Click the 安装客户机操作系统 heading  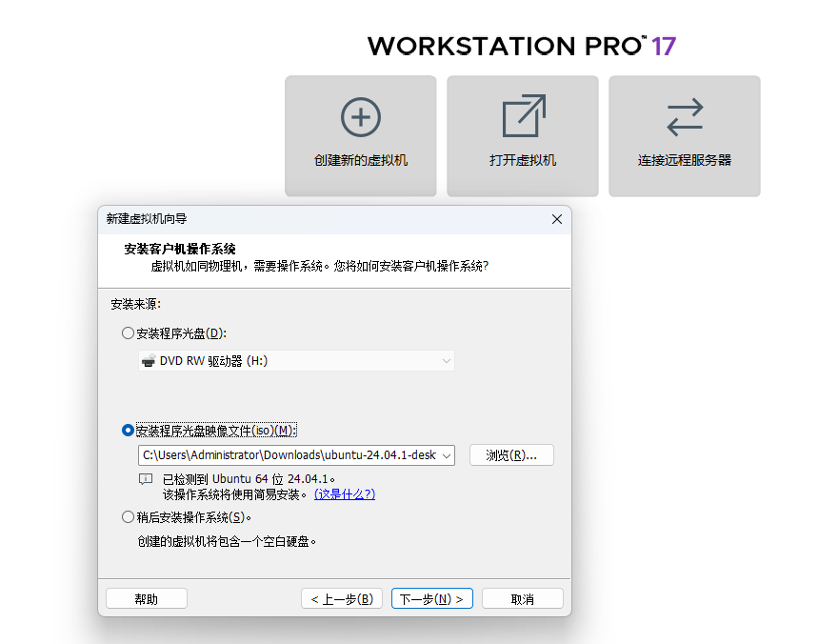pyautogui.click(x=180, y=249)
